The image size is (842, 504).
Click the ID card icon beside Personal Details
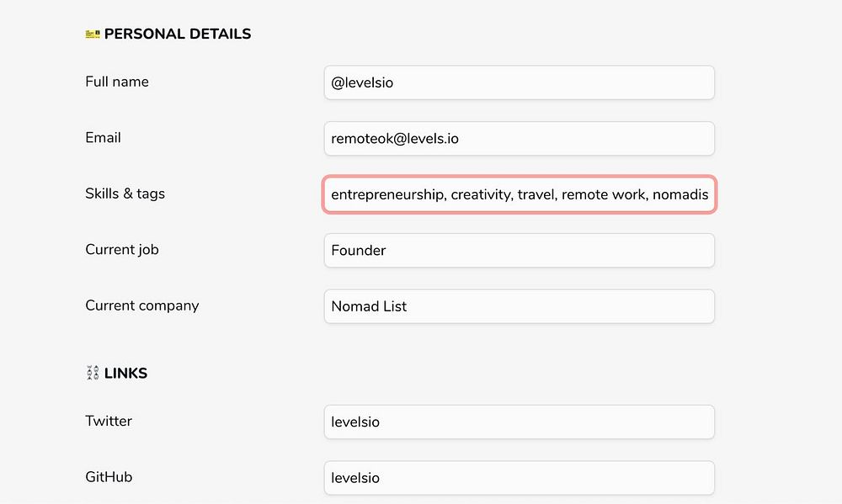(x=93, y=34)
